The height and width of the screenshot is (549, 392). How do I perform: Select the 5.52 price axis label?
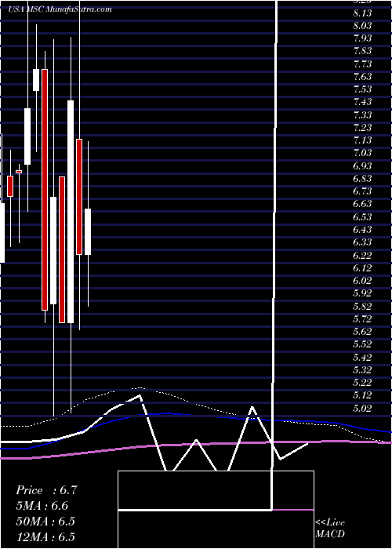click(363, 344)
